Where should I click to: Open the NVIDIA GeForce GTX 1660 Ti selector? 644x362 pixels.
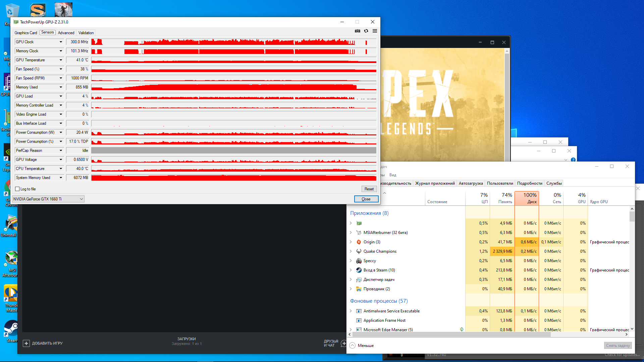pyautogui.click(x=48, y=199)
